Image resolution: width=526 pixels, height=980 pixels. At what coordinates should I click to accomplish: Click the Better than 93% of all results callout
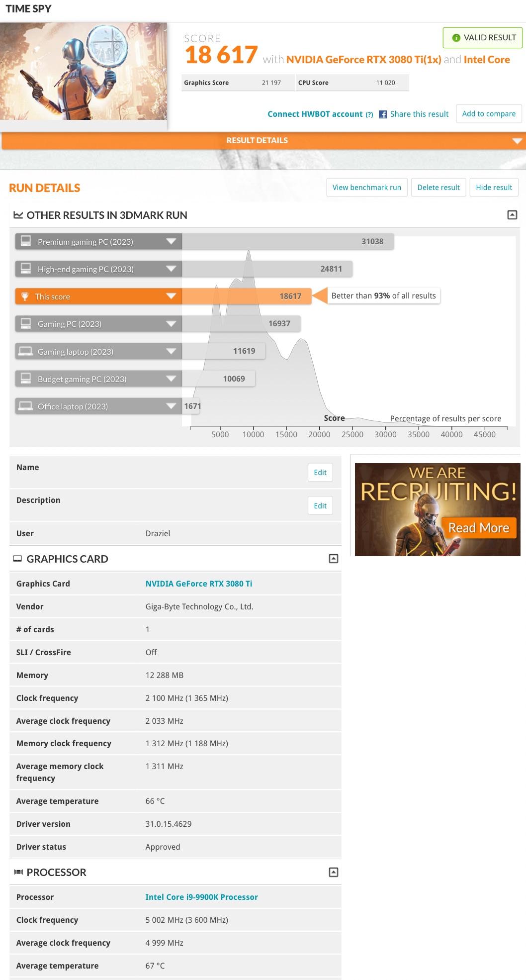383,295
